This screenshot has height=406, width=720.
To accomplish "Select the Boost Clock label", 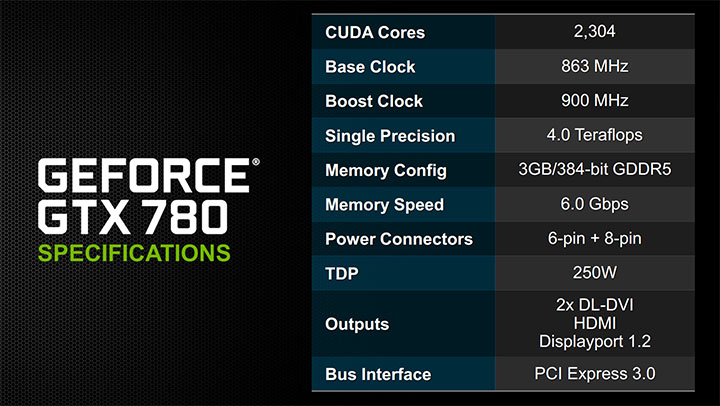I will click(374, 102).
